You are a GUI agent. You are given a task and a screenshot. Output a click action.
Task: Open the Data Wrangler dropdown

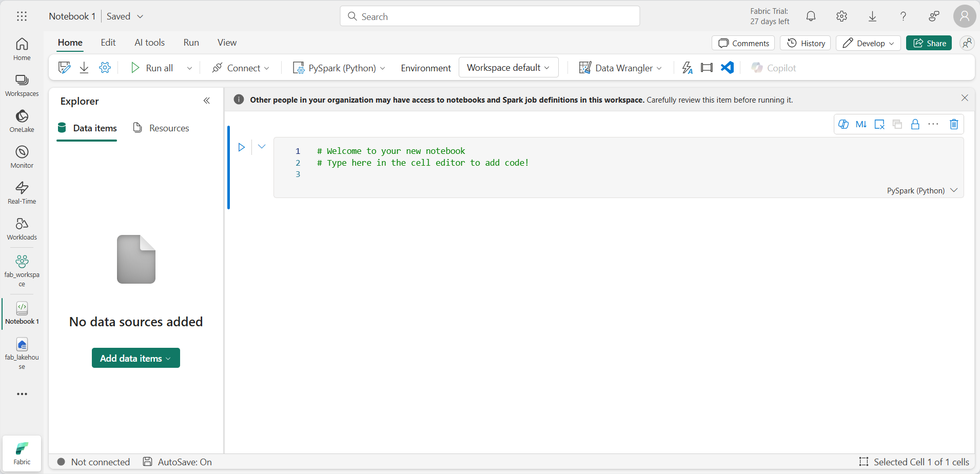620,68
